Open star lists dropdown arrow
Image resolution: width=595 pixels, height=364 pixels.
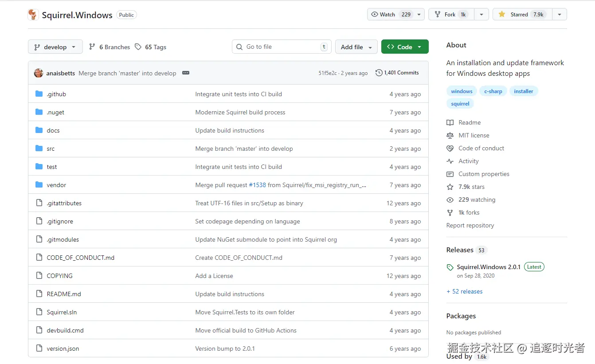(x=560, y=15)
